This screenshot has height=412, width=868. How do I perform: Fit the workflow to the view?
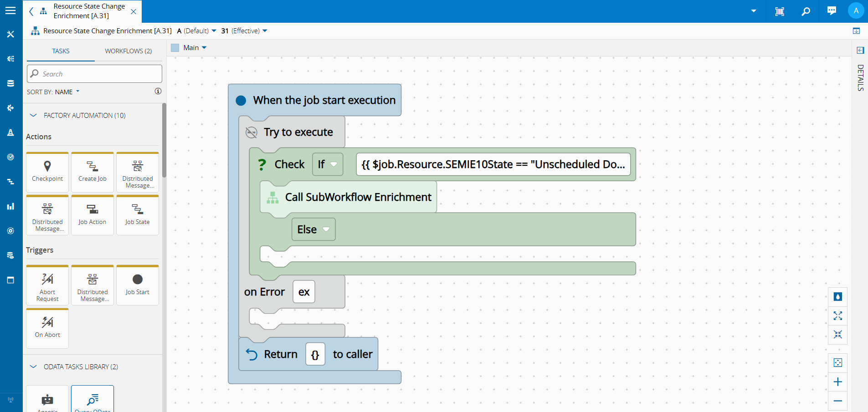coord(837,362)
